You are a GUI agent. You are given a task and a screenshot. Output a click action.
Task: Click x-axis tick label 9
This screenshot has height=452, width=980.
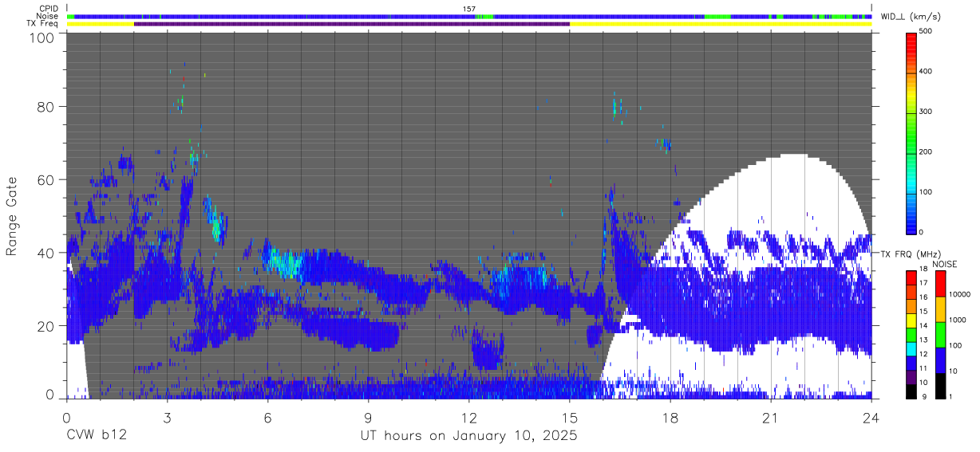pyautogui.click(x=368, y=416)
